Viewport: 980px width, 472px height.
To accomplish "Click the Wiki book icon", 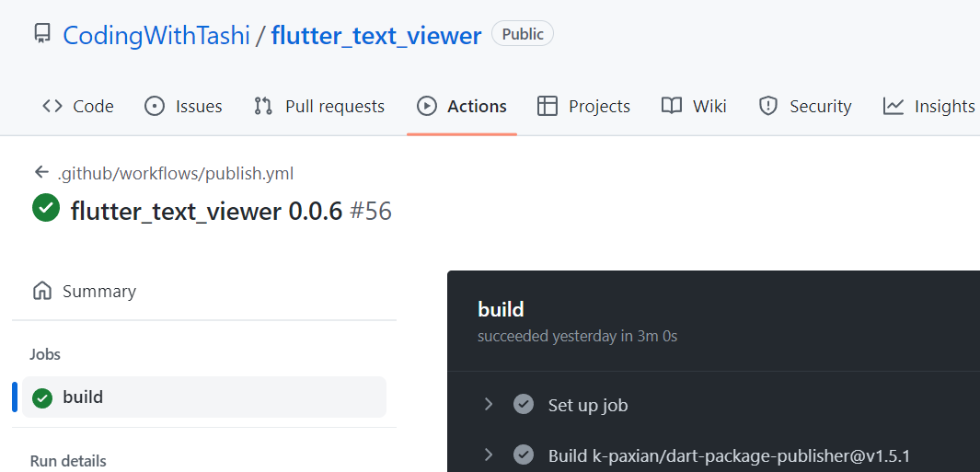I will (671, 107).
